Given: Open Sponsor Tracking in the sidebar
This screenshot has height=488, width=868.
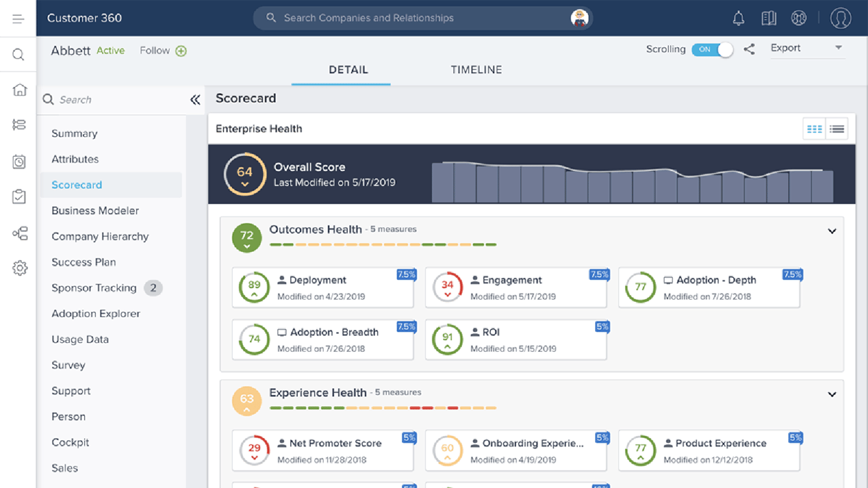Looking at the screenshot, I should pos(94,288).
